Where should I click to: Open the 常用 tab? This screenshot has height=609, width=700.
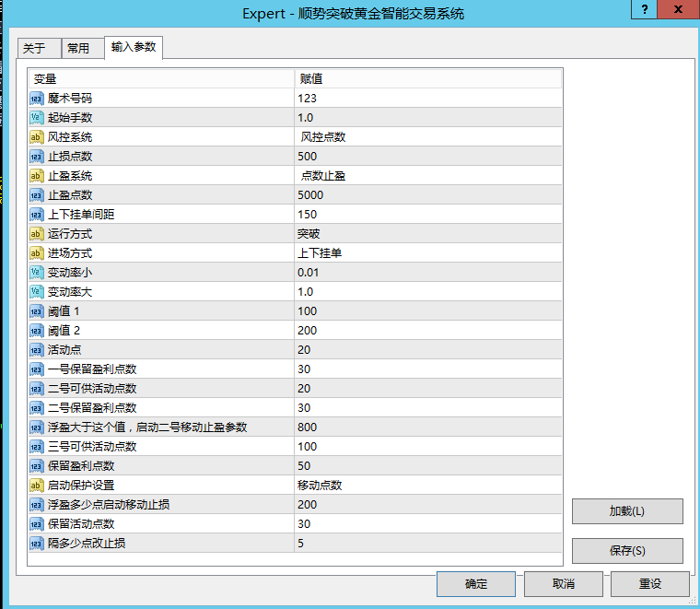(83, 48)
